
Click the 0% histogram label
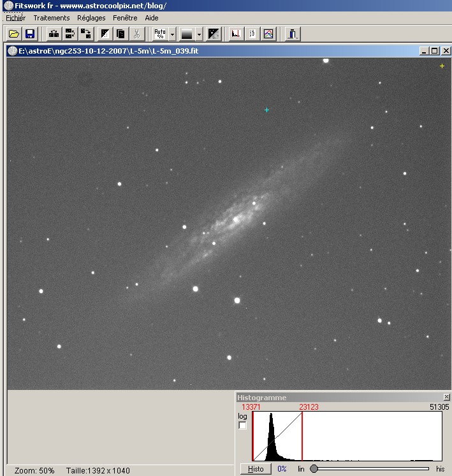(282, 469)
